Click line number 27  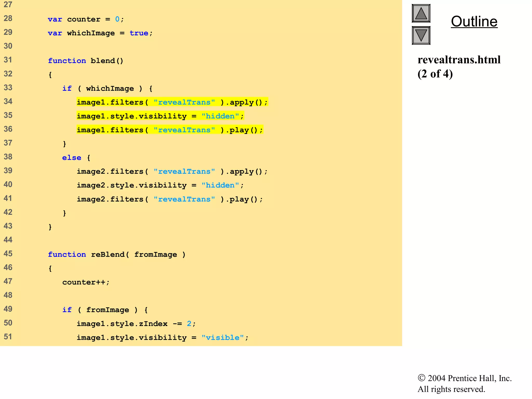(8, 4)
